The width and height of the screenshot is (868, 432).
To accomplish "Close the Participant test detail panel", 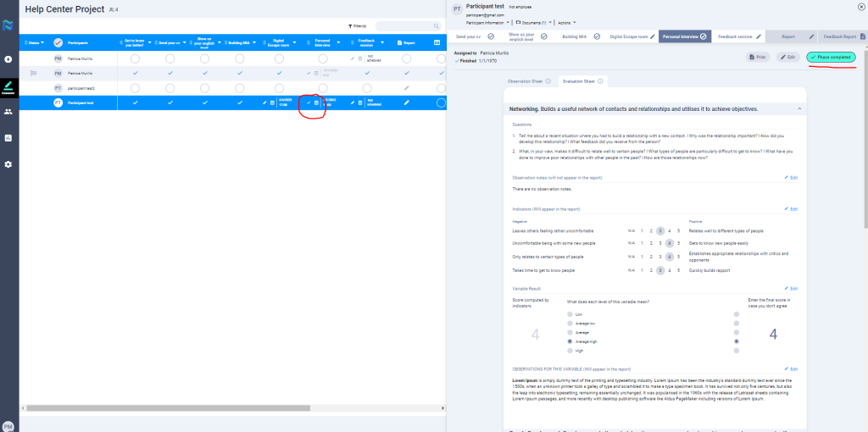I will [861, 7].
